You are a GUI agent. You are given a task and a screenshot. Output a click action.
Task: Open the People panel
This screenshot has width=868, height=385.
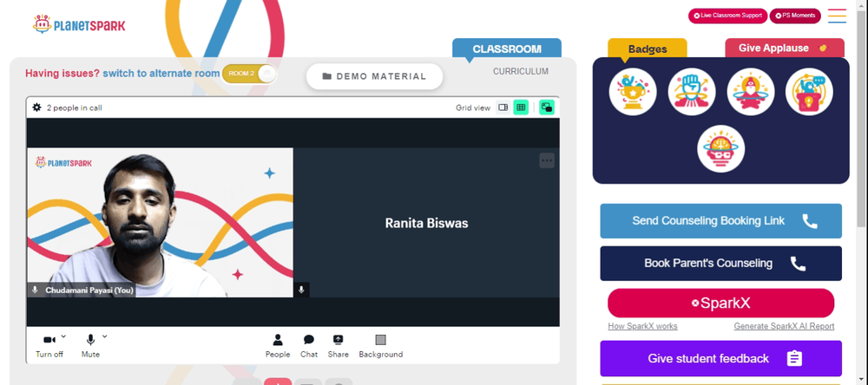(x=278, y=346)
